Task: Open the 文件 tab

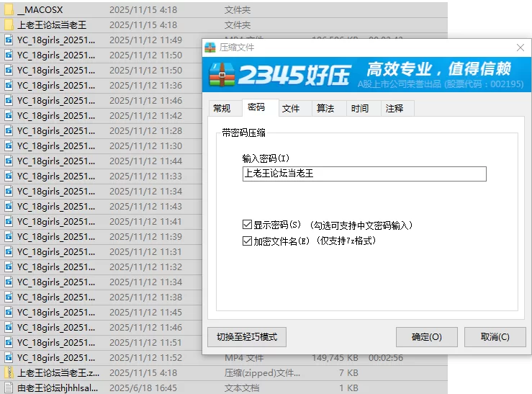Action: (x=291, y=109)
